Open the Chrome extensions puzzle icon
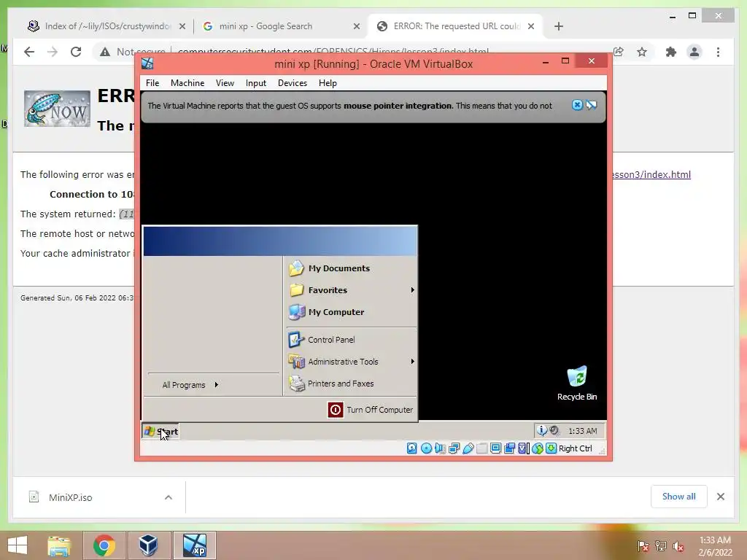 (x=671, y=52)
